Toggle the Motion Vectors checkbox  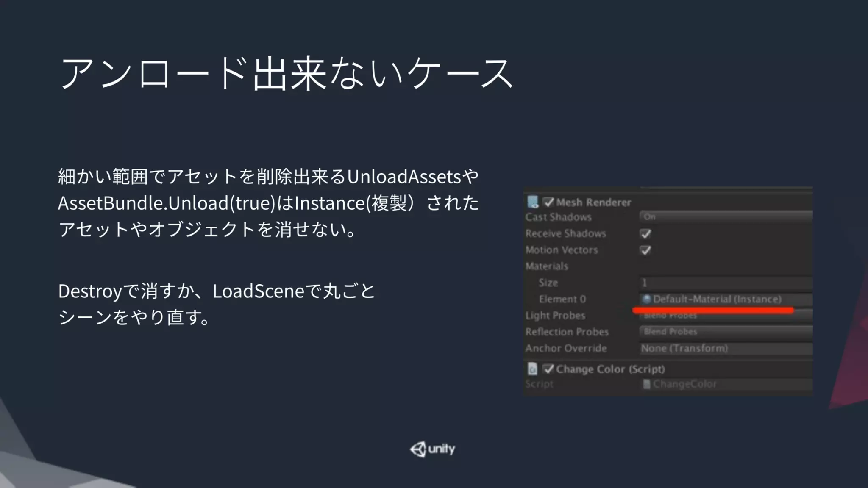click(645, 250)
